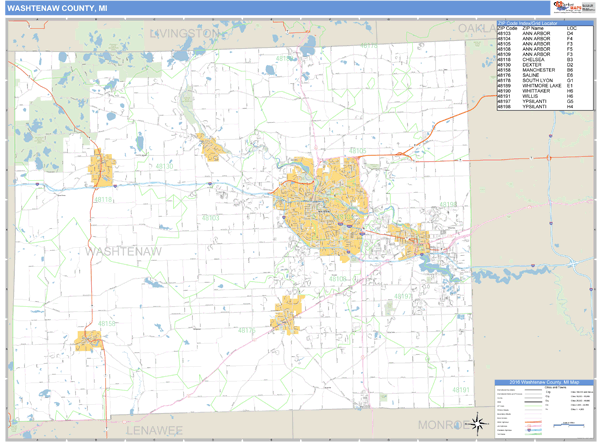The height and width of the screenshot is (442, 600).
Task: Select the Ann Arbor 48103 row in ZIP index
Action: [x=541, y=34]
